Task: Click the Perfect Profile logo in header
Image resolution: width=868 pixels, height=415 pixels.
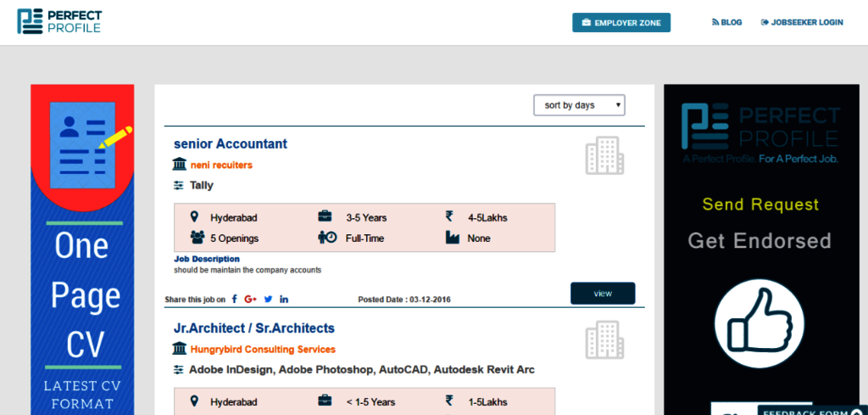Action: point(59,21)
